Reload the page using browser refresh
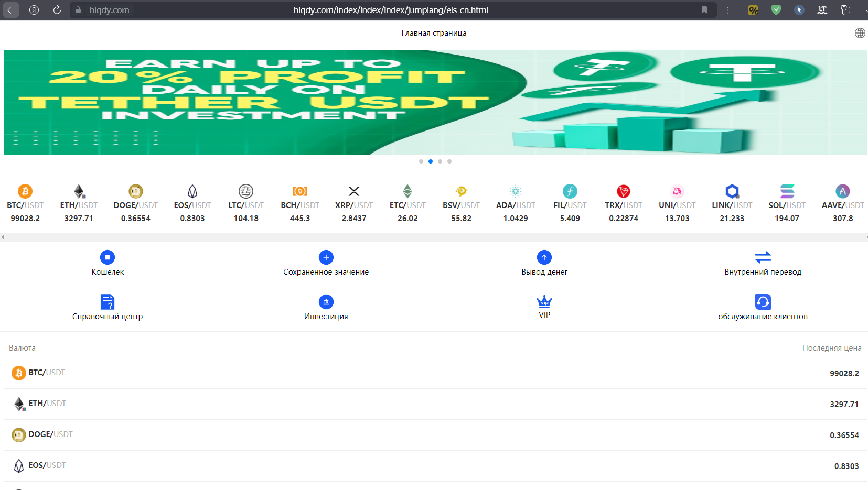The width and height of the screenshot is (868, 490). [x=57, y=10]
